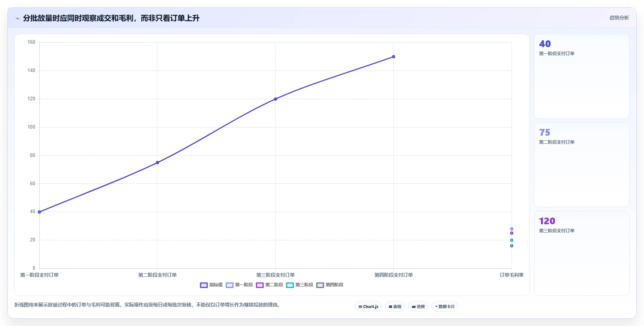Click the line data point at value 150
This screenshot has height=326, width=644.
click(x=393, y=57)
